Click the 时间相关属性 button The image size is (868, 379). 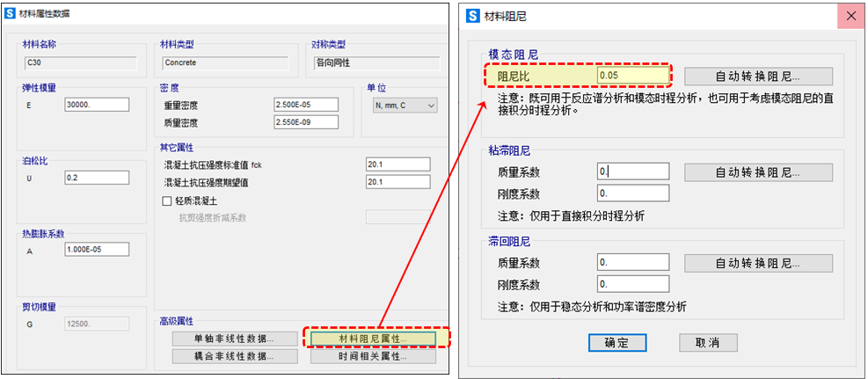click(x=374, y=356)
